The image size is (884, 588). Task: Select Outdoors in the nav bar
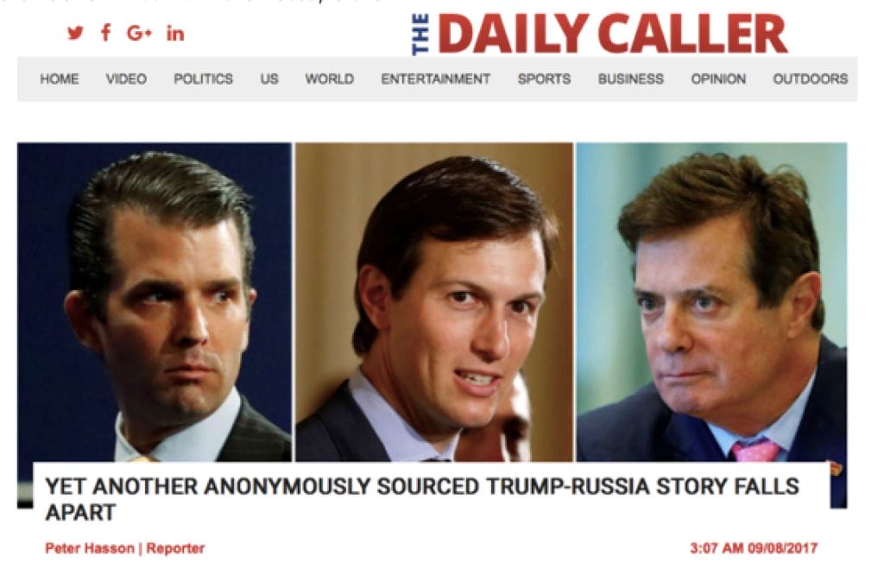[x=810, y=79]
